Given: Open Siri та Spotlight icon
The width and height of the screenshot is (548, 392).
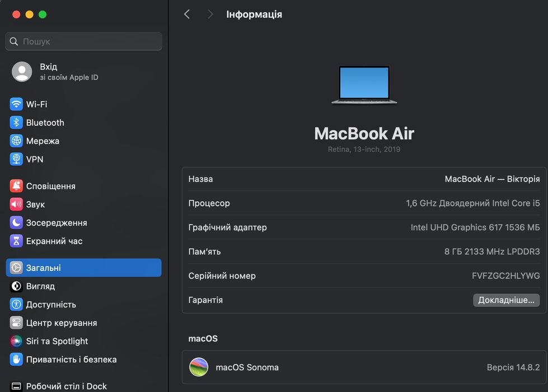Looking at the screenshot, I should coord(16,341).
